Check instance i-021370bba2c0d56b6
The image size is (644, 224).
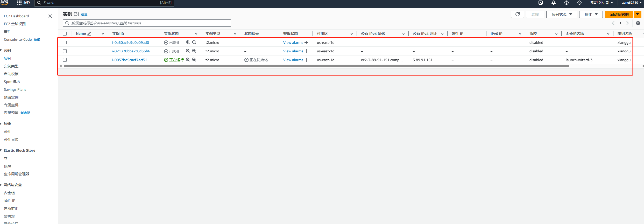(65, 51)
